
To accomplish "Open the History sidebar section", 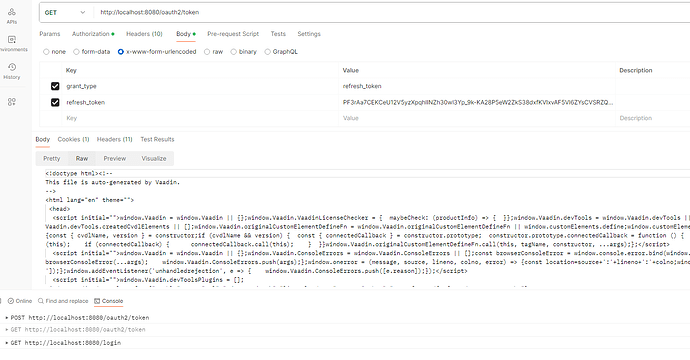I will coord(11,71).
